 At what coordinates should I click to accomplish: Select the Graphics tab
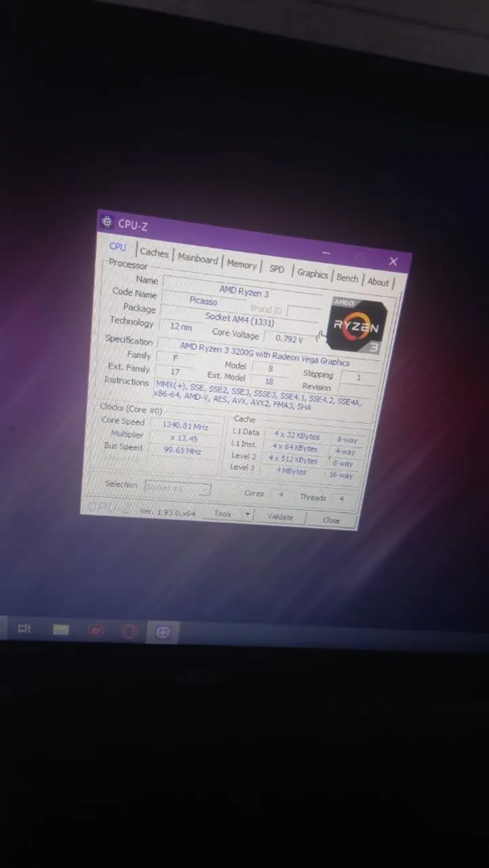click(x=312, y=273)
